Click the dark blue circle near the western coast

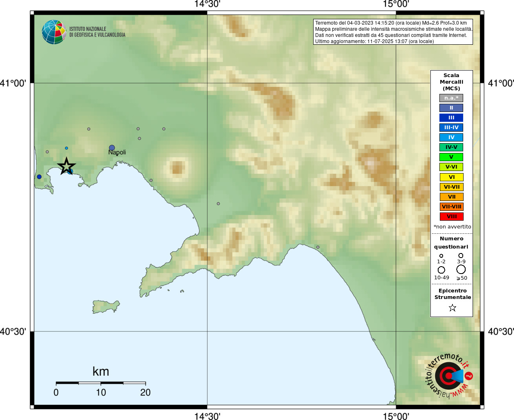(x=39, y=177)
